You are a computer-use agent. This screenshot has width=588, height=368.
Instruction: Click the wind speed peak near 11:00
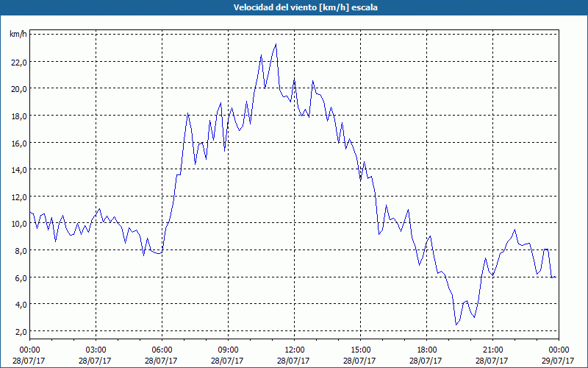coord(276,44)
